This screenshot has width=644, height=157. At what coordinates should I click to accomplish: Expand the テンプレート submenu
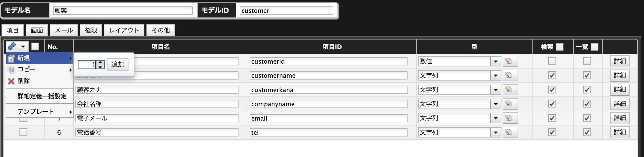(40, 112)
